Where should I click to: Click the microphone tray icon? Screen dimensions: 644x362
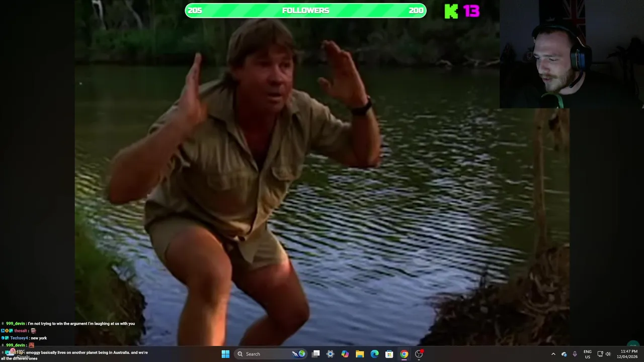[575, 354]
